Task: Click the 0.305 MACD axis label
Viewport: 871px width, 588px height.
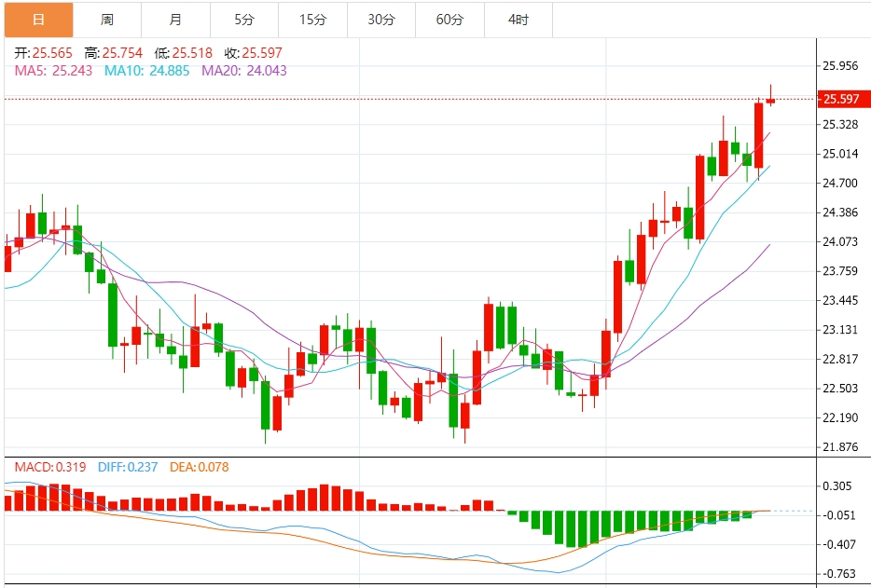Action: [837, 486]
